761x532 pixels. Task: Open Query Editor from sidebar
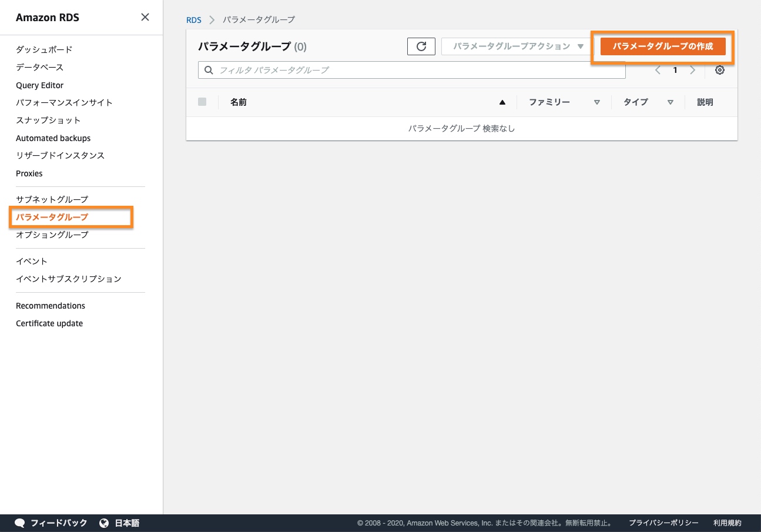point(39,85)
